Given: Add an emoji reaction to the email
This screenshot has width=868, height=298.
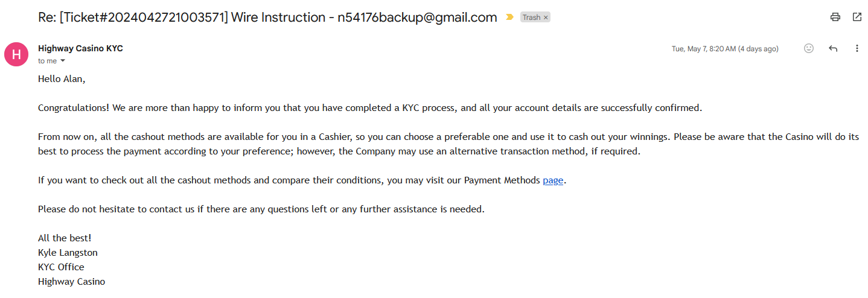Looking at the screenshot, I should 809,48.
